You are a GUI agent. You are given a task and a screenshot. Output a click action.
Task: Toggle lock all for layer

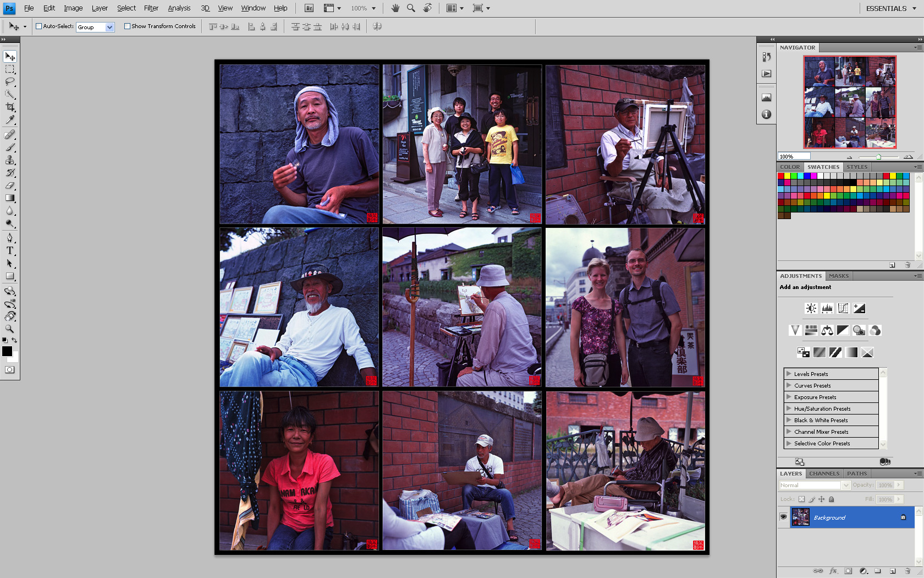(x=832, y=499)
